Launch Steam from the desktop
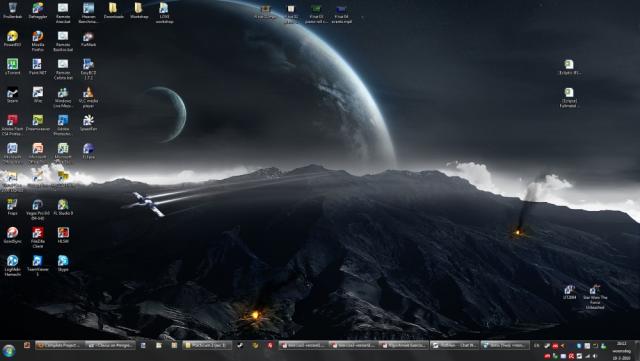 [12, 95]
